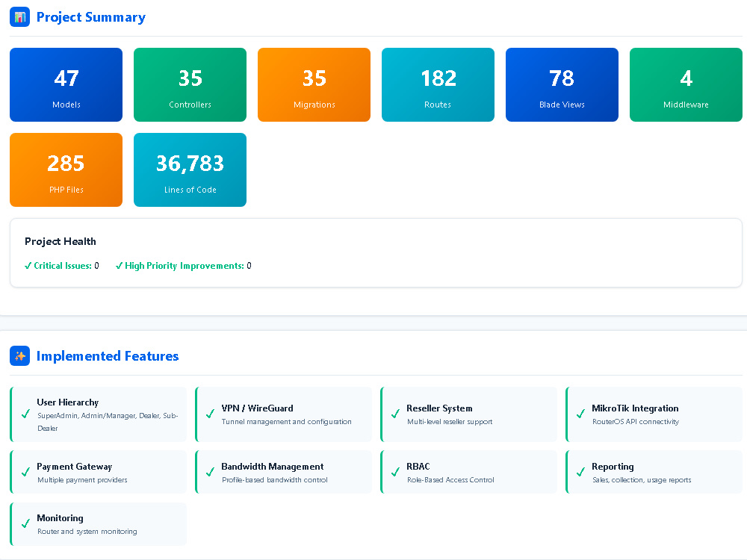Click 'RouterOS API connectivity' description
Screen dimensions: 747x560
tap(636, 421)
